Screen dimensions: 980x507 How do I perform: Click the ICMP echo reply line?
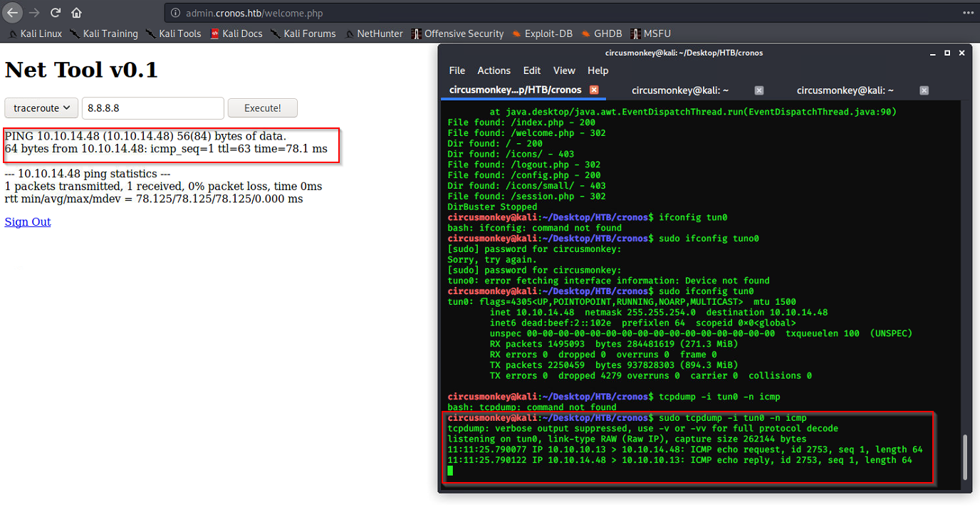point(679,460)
